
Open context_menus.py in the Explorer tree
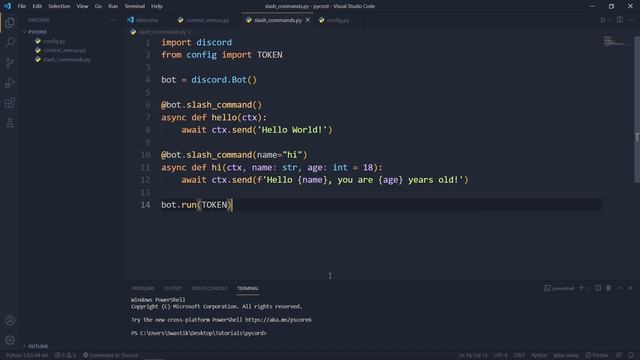click(x=64, y=50)
